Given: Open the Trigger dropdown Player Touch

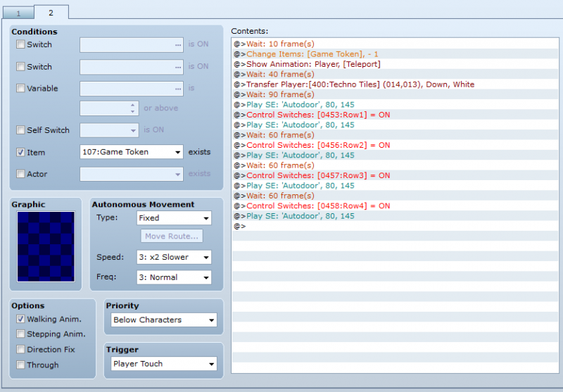Looking at the screenshot, I should tap(164, 364).
